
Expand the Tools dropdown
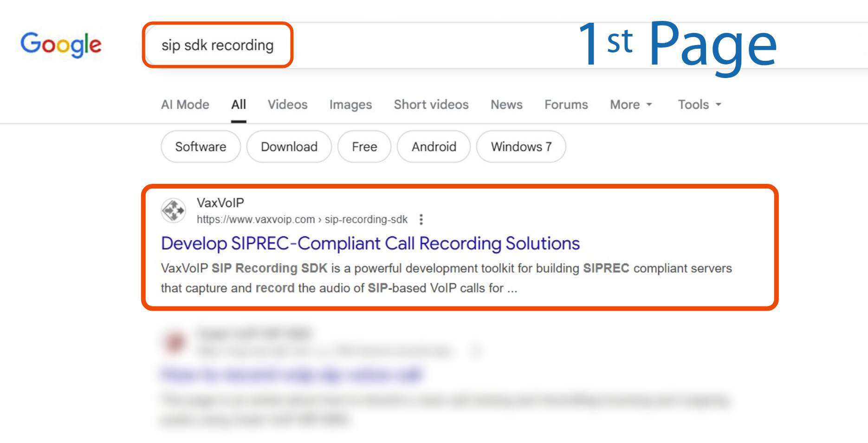[x=699, y=104]
